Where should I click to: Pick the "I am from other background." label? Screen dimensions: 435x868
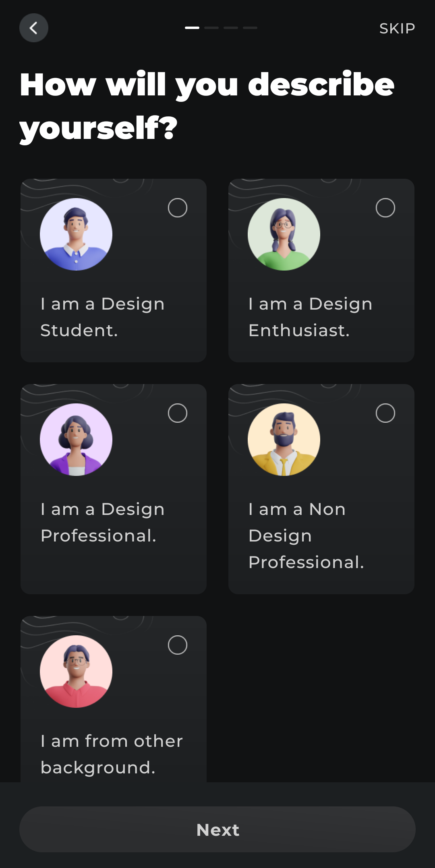112,754
